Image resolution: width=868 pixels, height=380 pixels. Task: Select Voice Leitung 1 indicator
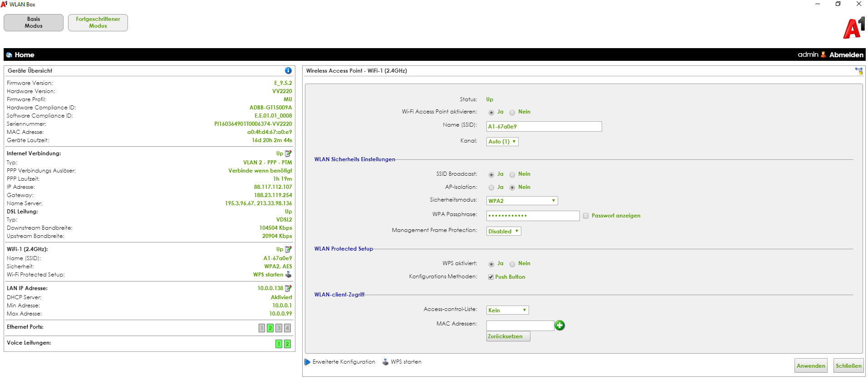279,344
